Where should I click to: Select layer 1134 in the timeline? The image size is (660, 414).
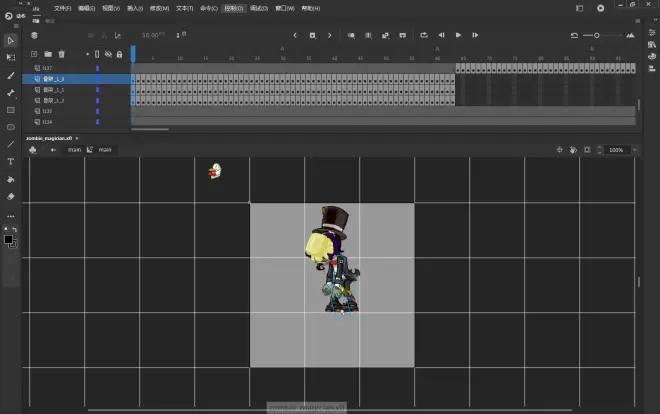[x=47, y=122]
